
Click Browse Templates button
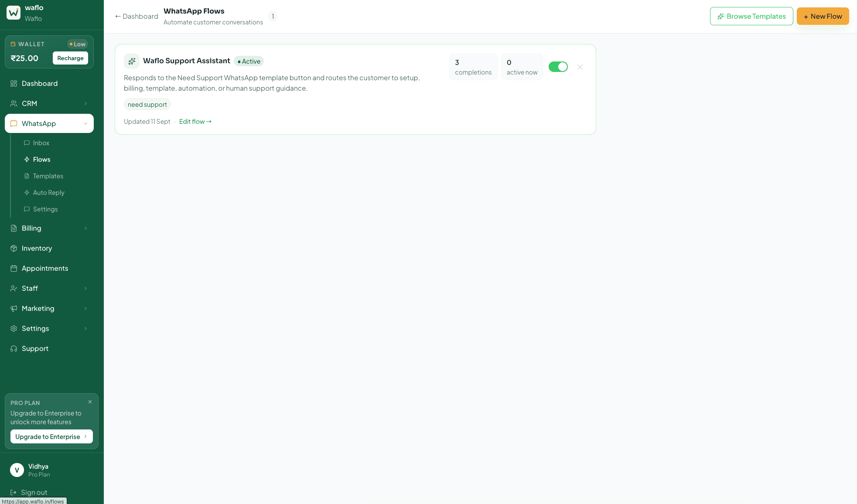click(x=751, y=16)
